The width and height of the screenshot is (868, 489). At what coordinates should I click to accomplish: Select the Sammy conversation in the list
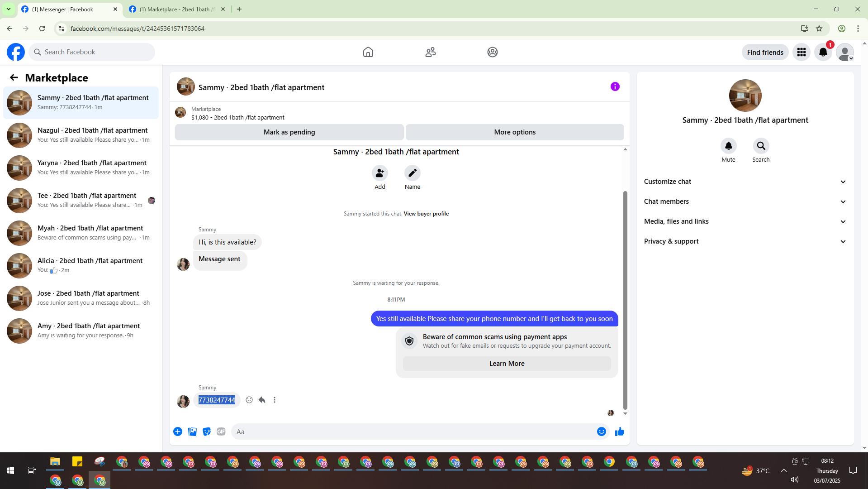coord(81,102)
